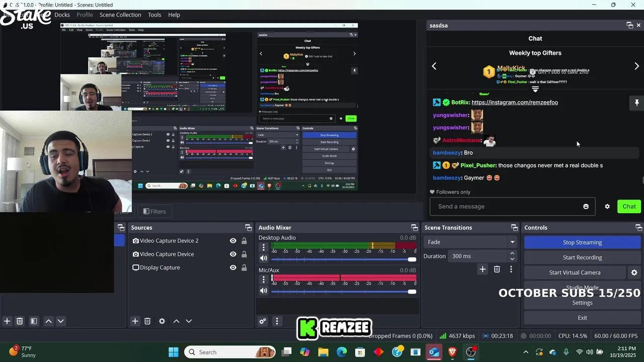Decrease transition duration with down arrow
This screenshot has width=644, height=362.
click(x=512, y=259)
